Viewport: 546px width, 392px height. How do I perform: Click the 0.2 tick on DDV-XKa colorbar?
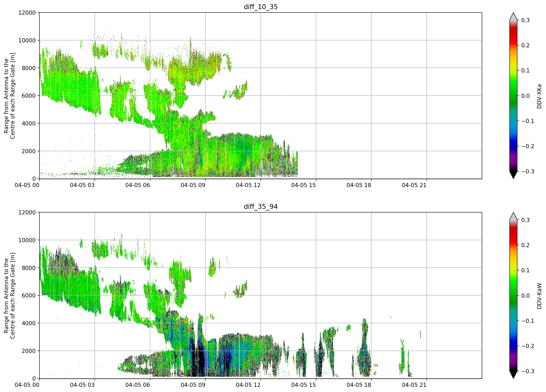pos(525,45)
